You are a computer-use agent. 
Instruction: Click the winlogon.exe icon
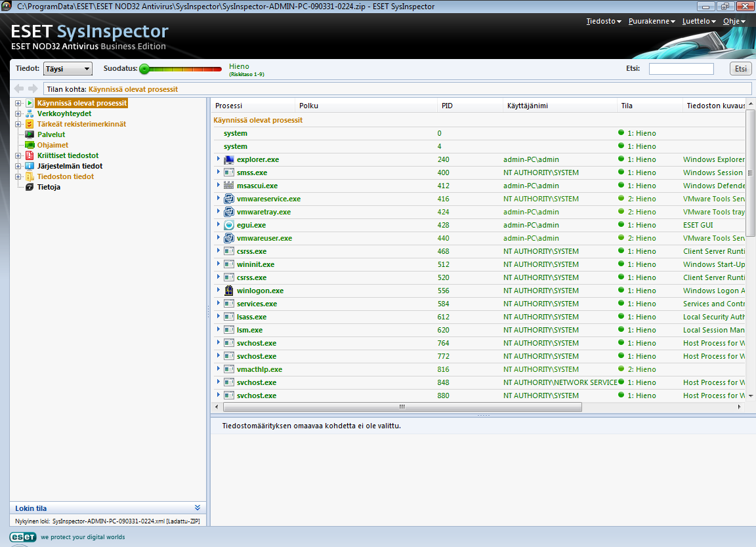click(229, 291)
